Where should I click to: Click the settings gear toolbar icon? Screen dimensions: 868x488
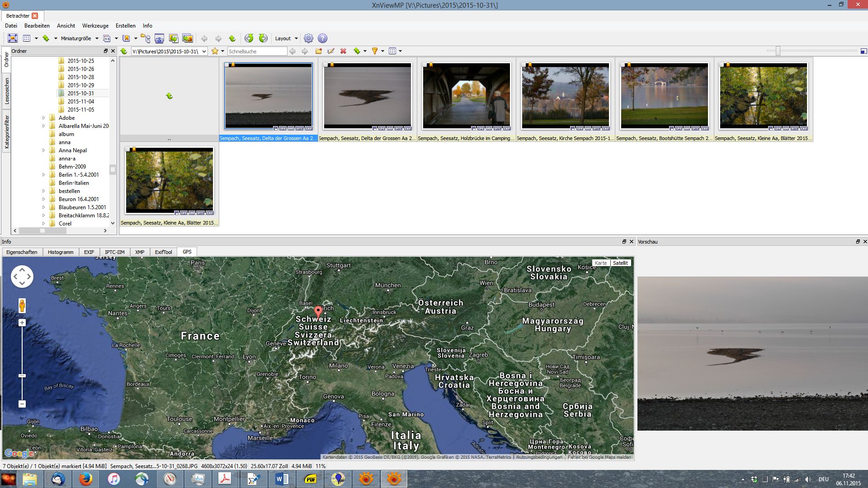tap(308, 38)
